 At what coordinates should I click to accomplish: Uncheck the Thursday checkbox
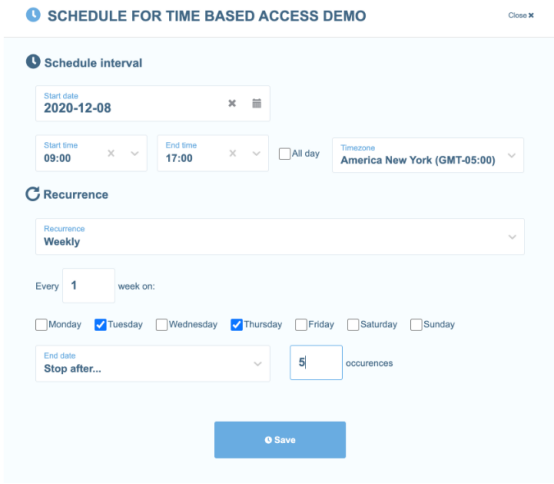click(236, 325)
